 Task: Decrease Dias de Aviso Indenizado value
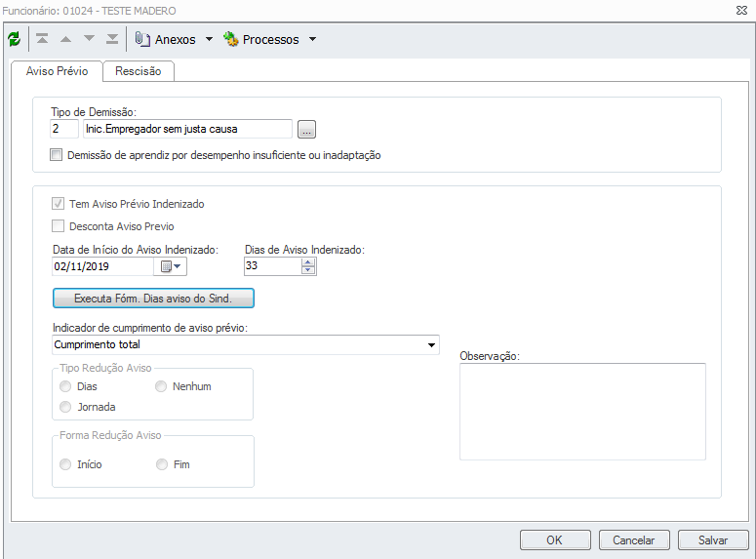coord(307,270)
